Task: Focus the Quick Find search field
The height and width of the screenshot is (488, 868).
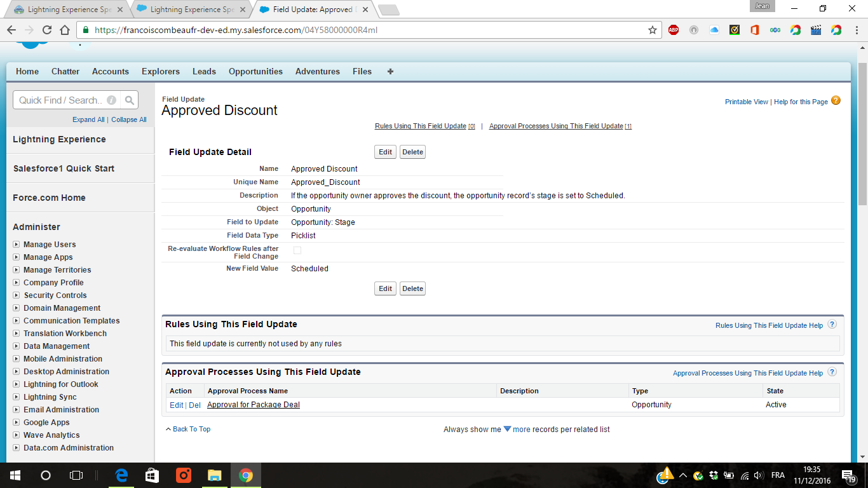Action: click(x=67, y=100)
